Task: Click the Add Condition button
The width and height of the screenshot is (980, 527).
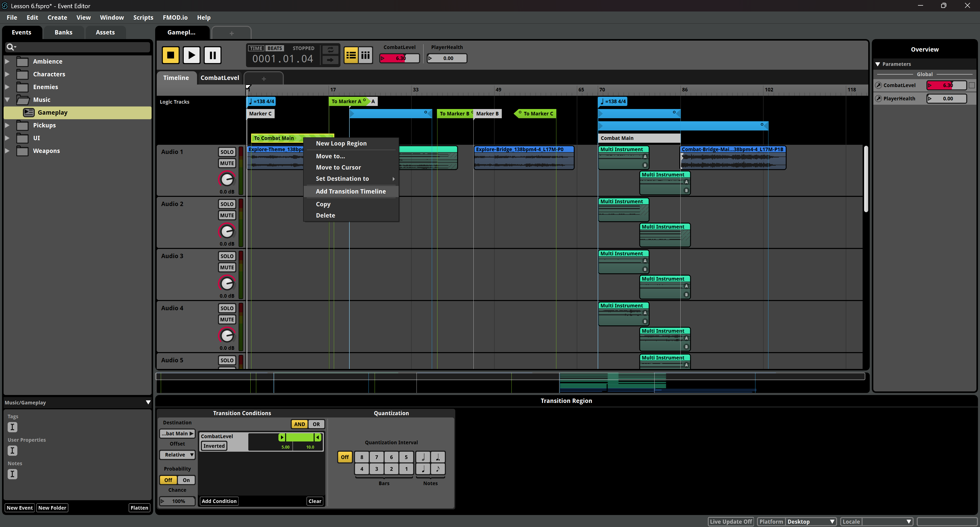Action: point(219,501)
